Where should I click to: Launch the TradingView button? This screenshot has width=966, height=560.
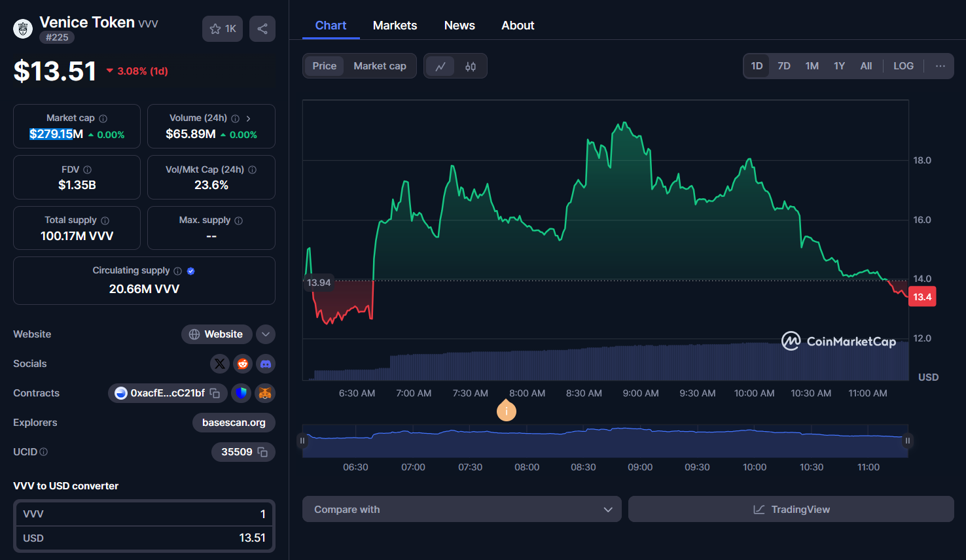click(x=791, y=509)
